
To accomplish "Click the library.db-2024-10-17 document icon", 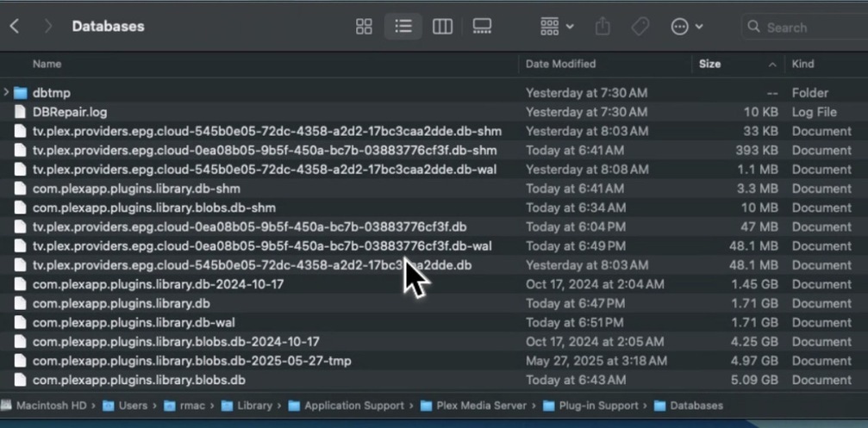I will click(21, 284).
